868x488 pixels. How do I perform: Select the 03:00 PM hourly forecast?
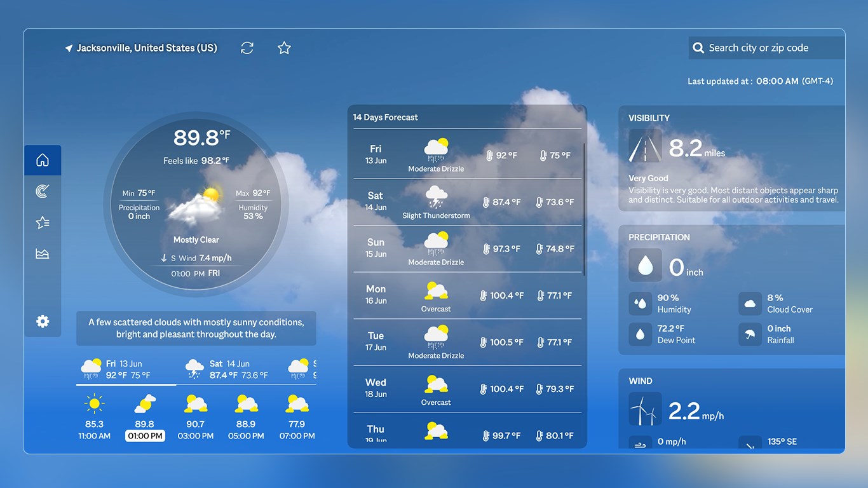(195, 416)
